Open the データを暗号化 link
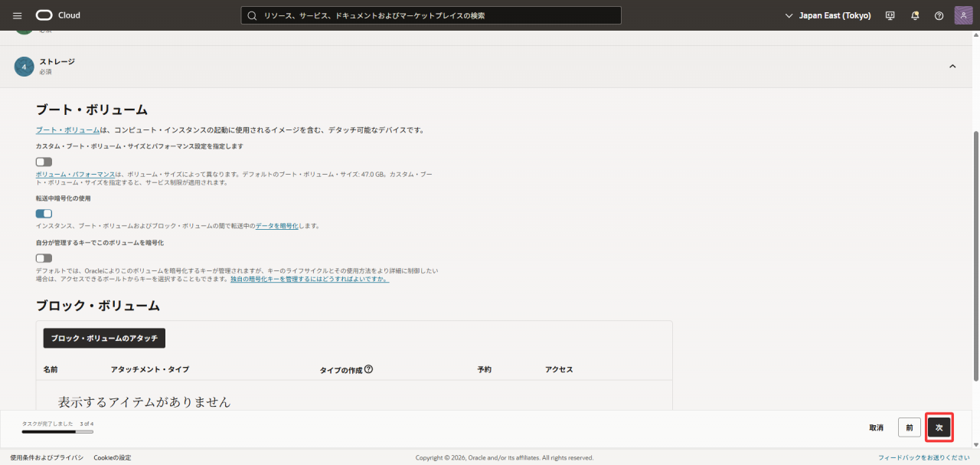Viewport: 980px width, 465px height. click(277, 226)
